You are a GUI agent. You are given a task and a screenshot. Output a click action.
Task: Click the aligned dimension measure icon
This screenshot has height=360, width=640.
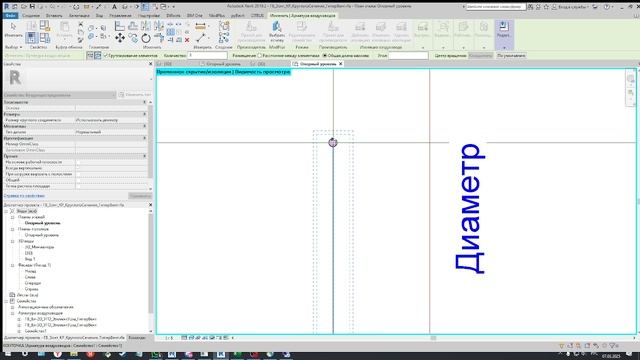pos(200,27)
